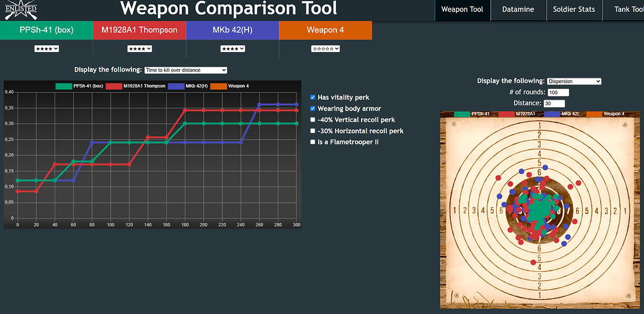This screenshot has width=644, height=314.
Task: Uncheck Has vitality perk checkbox
Action: click(x=313, y=97)
